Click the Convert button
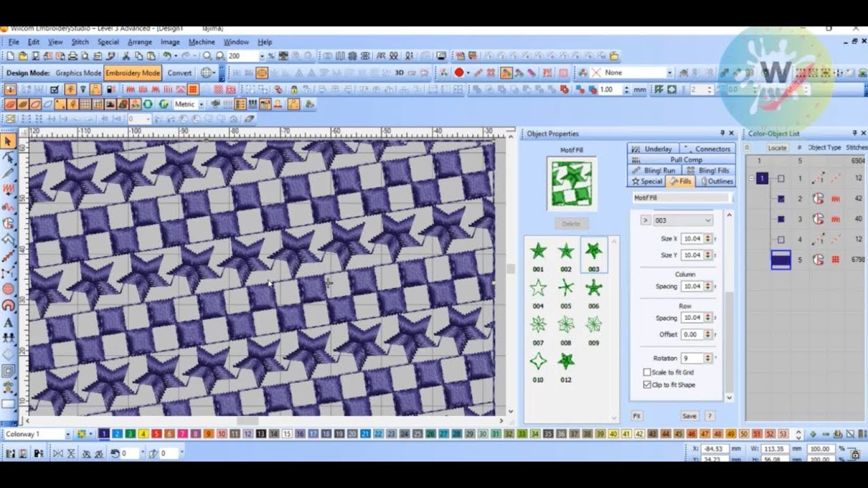 pos(180,73)
